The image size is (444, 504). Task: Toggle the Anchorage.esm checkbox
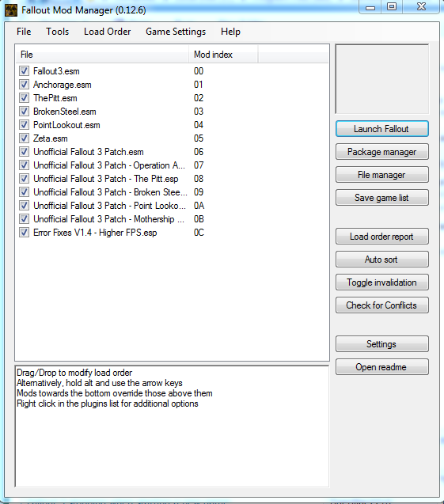click(24, 85)
